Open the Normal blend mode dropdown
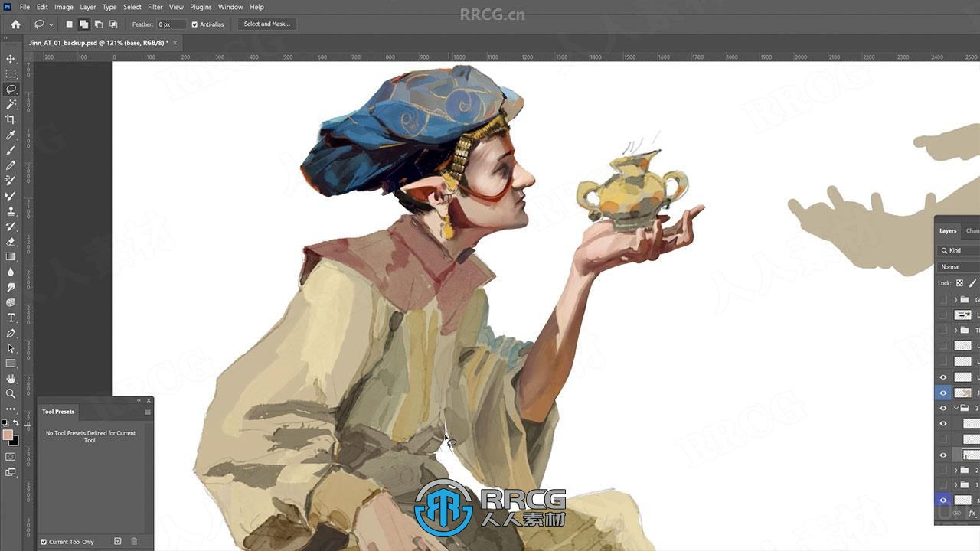The height and width of the screenshot is (551, 980). point(959,266)
